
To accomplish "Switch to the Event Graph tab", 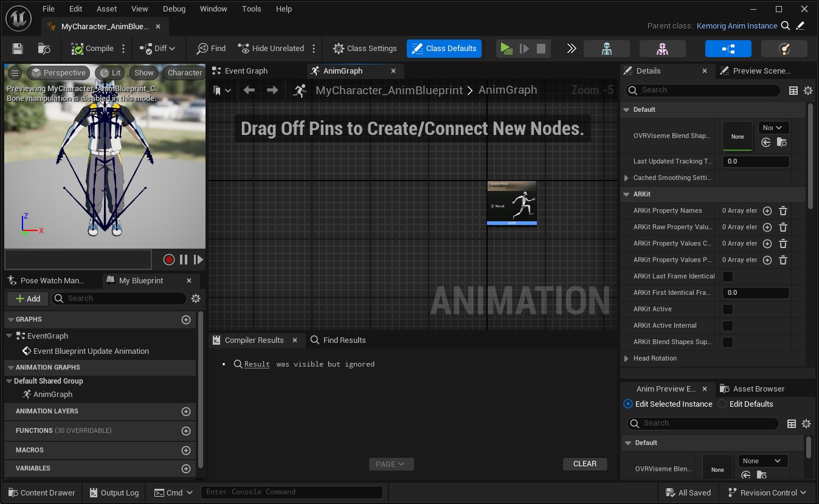I will pos(246,71).
